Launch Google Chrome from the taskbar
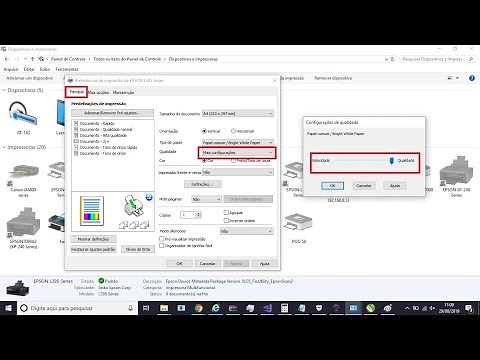Viewport: 480px width, 360px height. 199,308
